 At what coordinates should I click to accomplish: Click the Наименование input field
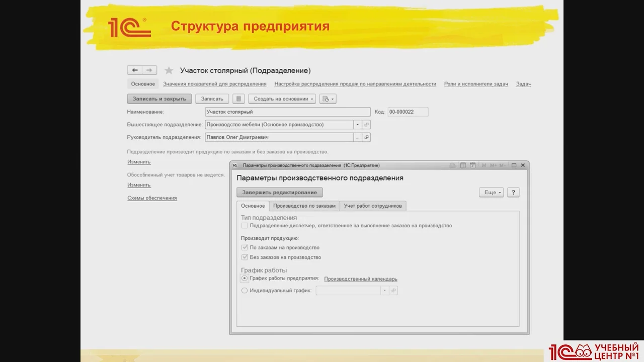288,112
